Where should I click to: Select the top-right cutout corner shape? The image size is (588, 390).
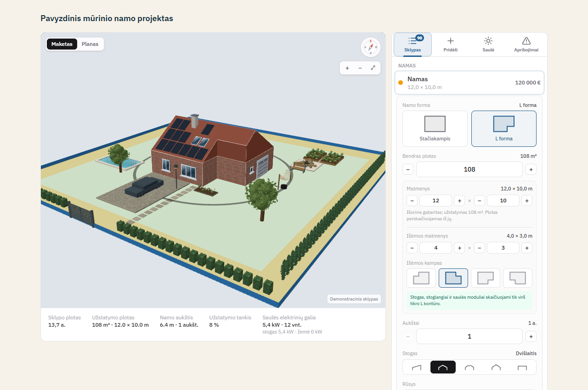(453, 278)
